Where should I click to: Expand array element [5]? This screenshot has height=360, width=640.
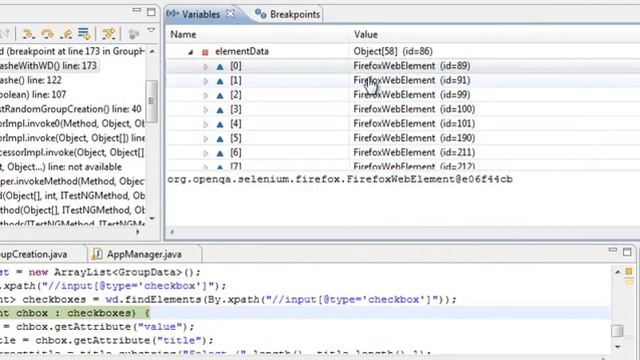click(206, 139)
